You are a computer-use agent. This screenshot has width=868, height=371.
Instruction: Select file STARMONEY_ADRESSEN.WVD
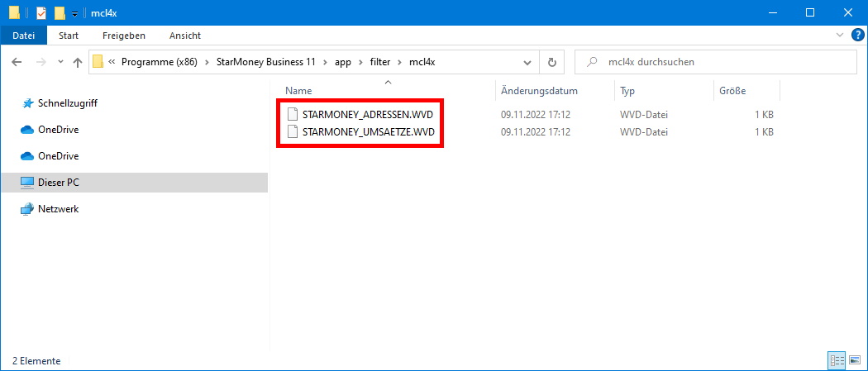click(368, 115)
